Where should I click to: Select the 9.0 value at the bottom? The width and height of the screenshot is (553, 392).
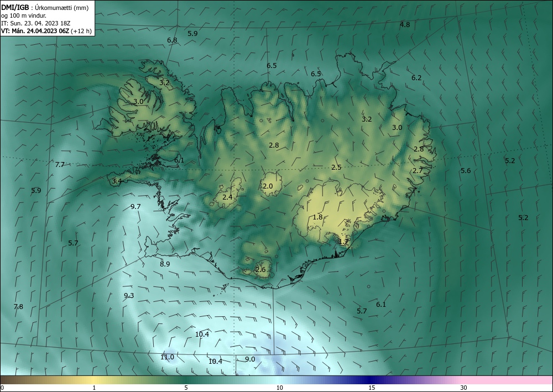tap(250, 359)
